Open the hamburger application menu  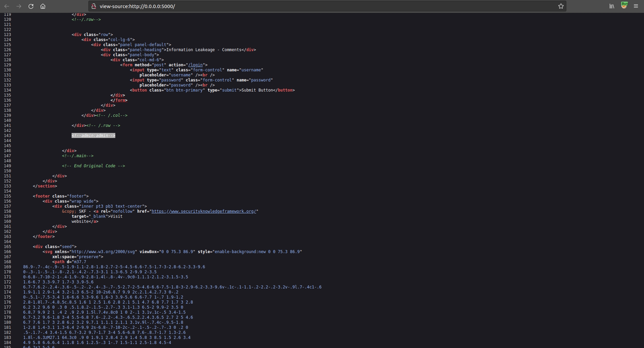pos(636,6)
